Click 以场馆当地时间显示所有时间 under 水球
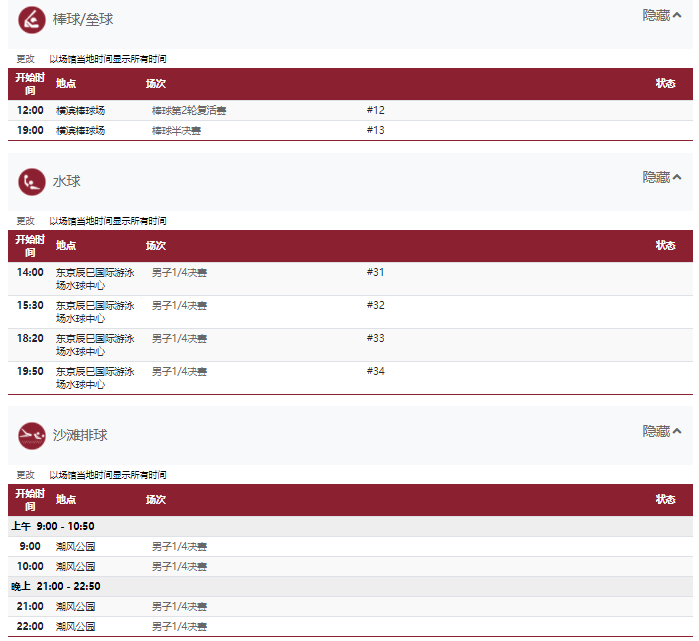 click(x=108, y=221)
